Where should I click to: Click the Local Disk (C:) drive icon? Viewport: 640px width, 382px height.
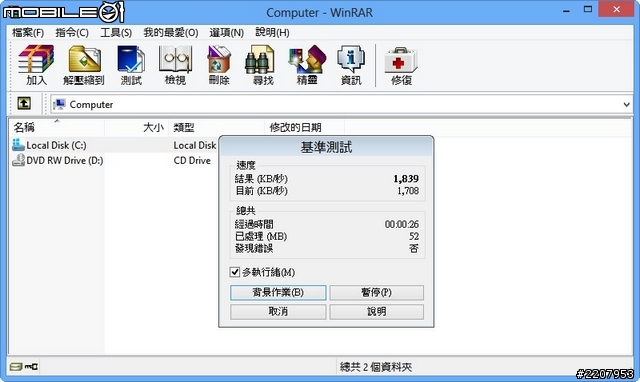[18, 145]
